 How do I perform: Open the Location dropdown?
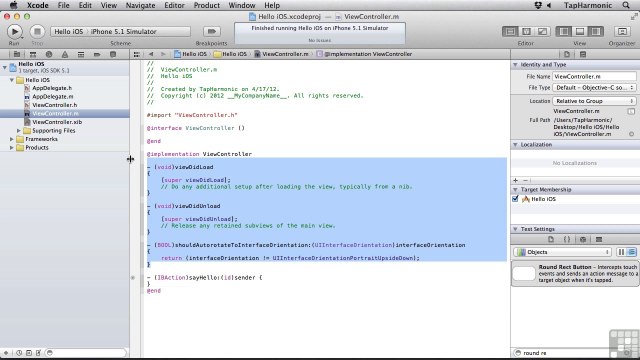[x=594, y=101]
